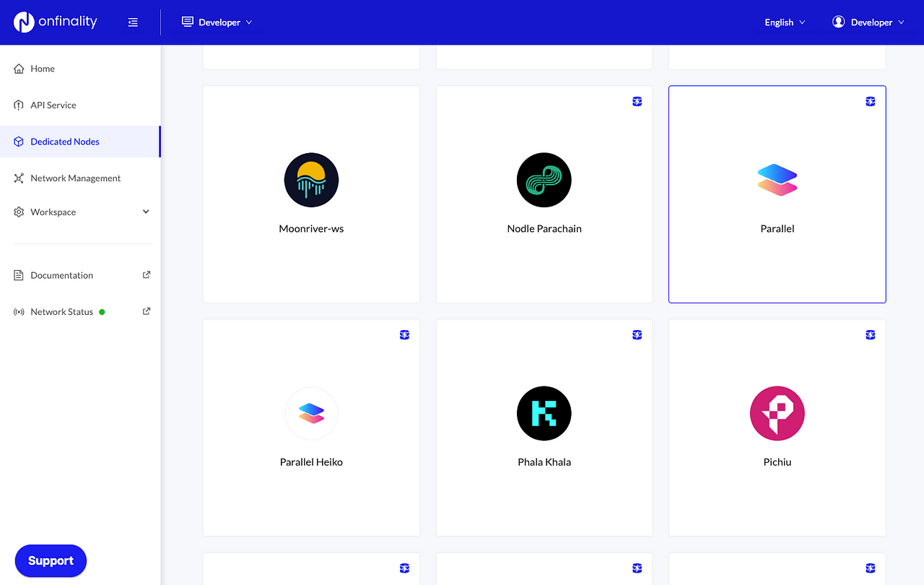Expand the Workspace submenu chevron
This screenshot has height=585, width=924.
click(146, 212)
